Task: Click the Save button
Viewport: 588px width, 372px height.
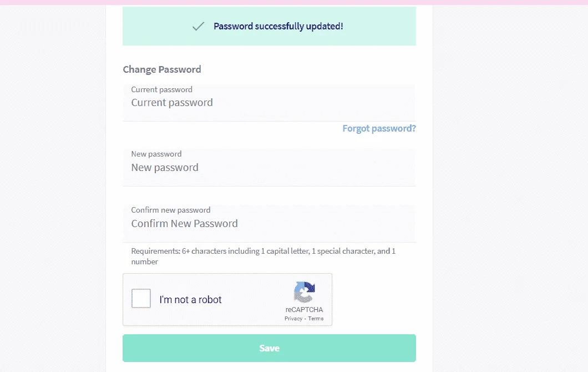Action: [x=269, y=348]
